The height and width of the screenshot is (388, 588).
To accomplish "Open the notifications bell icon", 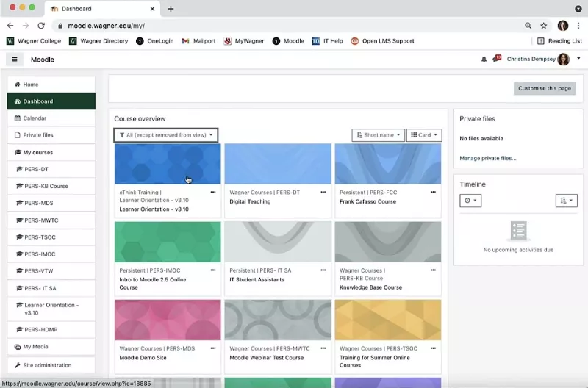I will point(484,60).
